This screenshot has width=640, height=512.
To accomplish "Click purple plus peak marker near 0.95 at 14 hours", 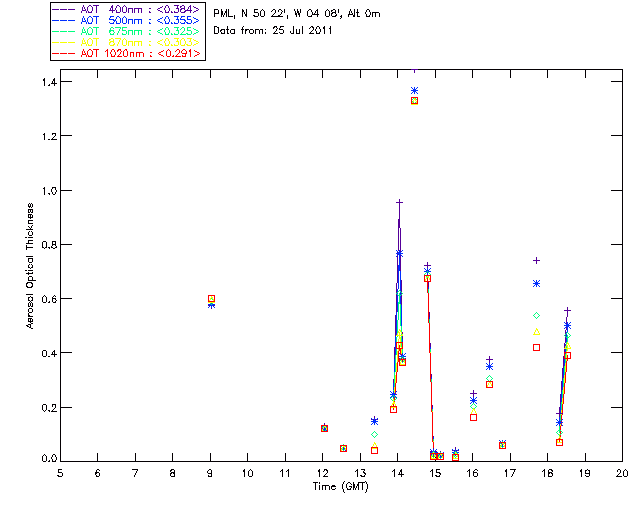I will pyautogui.click(x=400, y=202).
